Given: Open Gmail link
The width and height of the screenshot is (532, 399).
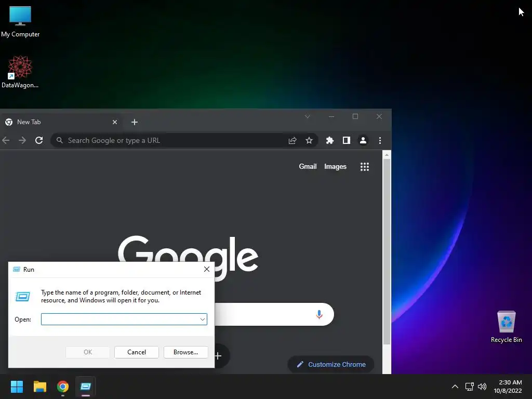Looking at the screenshot, I should click(x=308, y=167).
